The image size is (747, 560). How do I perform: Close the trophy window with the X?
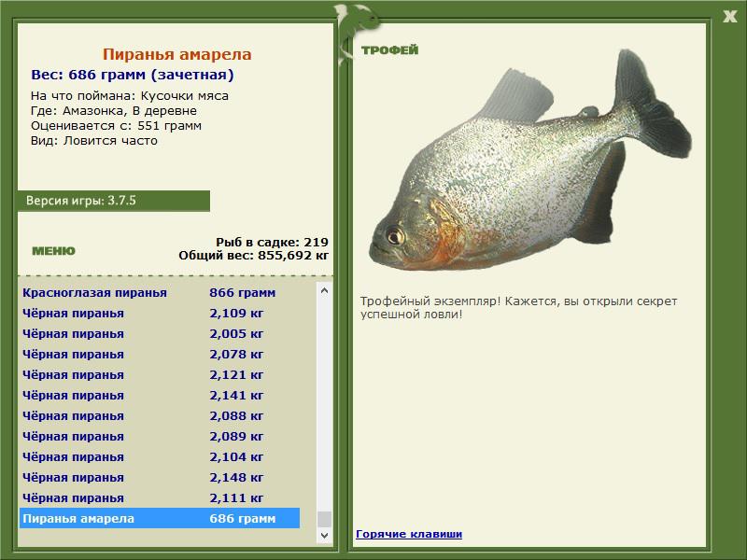729,17
